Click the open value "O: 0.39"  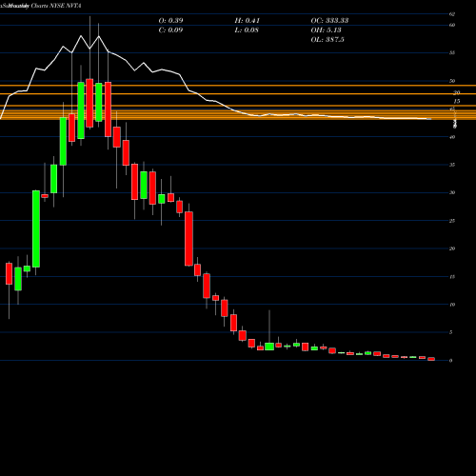(170, 21)
